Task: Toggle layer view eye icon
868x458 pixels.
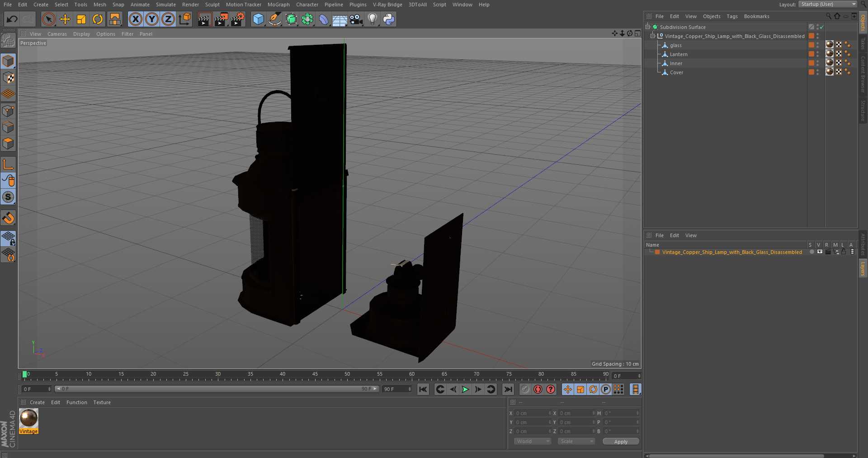Action: 820,252
